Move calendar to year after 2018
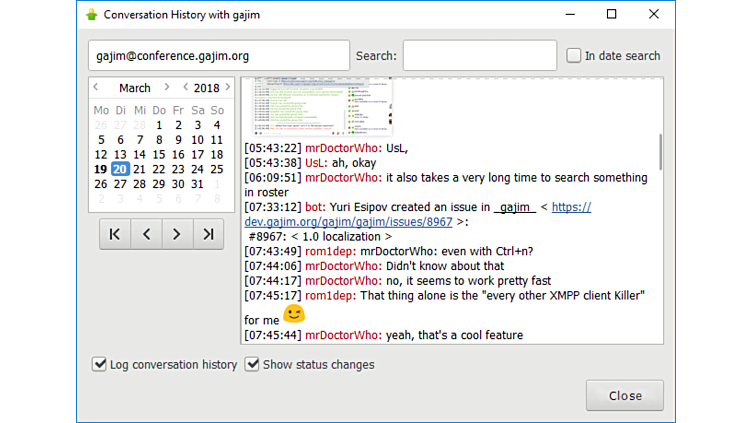The width and height of the screenshot is (752, 423). 228,88
